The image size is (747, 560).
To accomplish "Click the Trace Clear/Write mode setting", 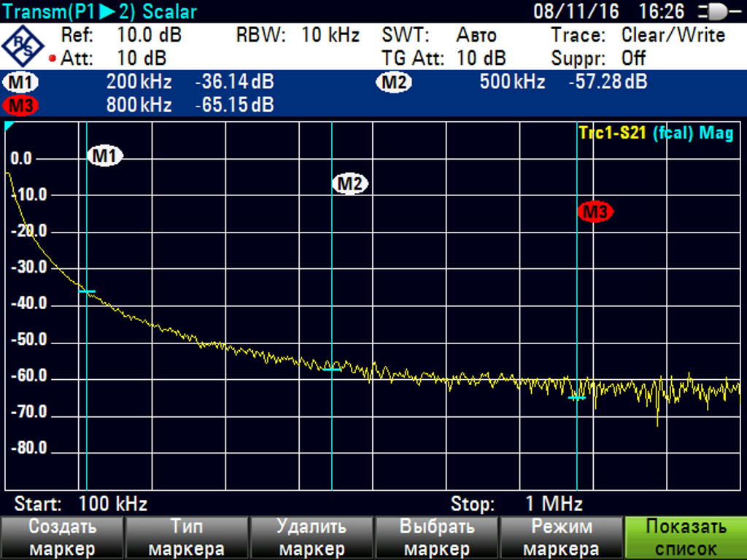I will click(x=673, y=35).
